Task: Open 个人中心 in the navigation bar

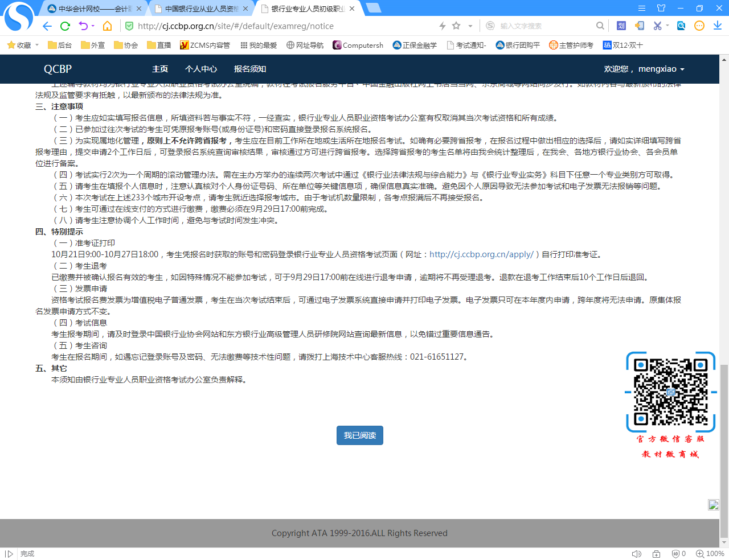Action: (201, 69)
